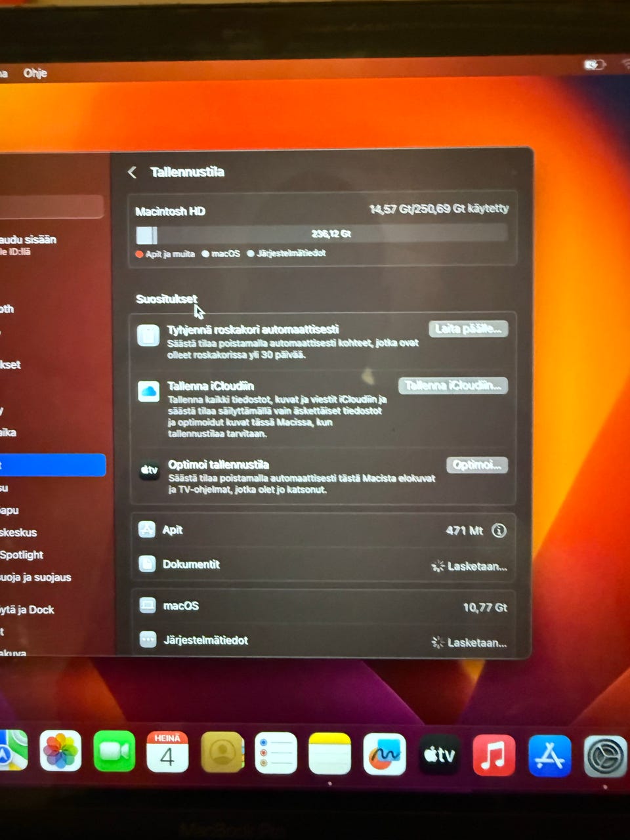Click the Optimoi button
Viewport: 630px width, 840px height.
tap(477, 465)
